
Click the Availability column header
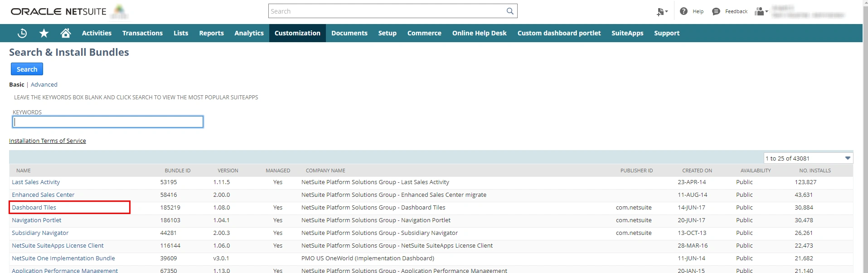(x=756, y=171)
